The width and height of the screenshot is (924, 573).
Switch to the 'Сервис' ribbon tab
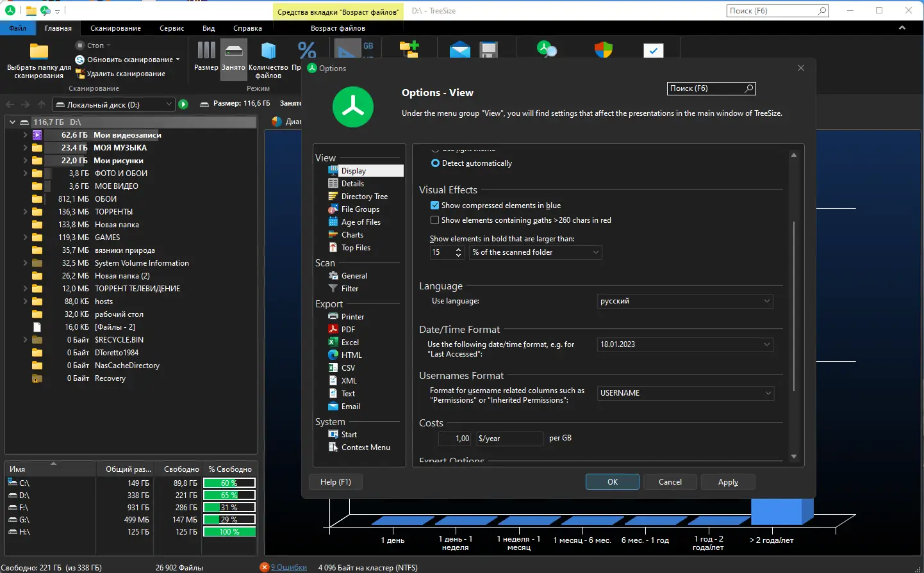(x=172, y=28)
